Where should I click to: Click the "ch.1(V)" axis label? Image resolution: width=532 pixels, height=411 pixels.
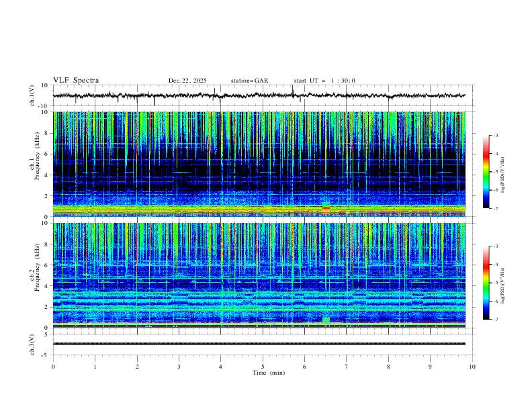32,95
